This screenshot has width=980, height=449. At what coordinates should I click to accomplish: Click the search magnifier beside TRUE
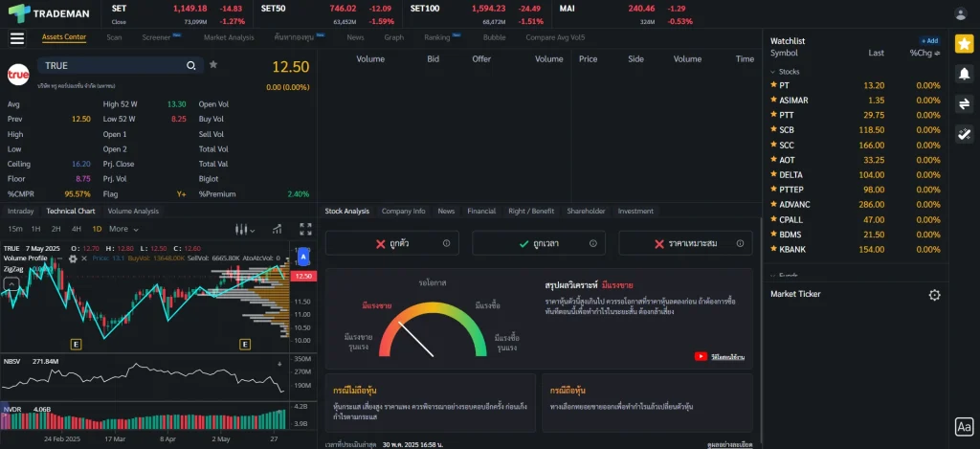point(191,65)
